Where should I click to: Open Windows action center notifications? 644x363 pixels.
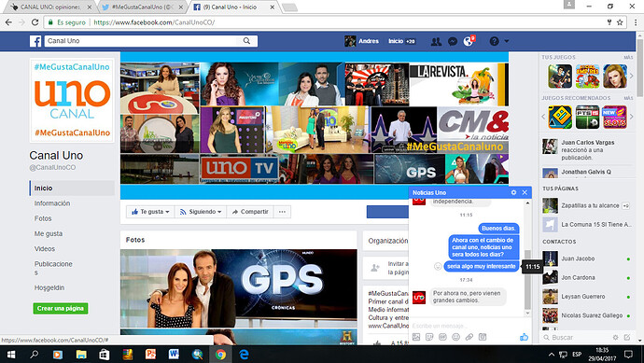click(628, 354)
